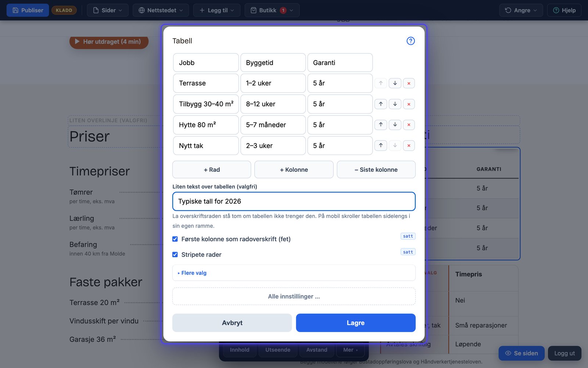
Task: Remove last column with – Siste kolonne
Action: coord(376,170)
